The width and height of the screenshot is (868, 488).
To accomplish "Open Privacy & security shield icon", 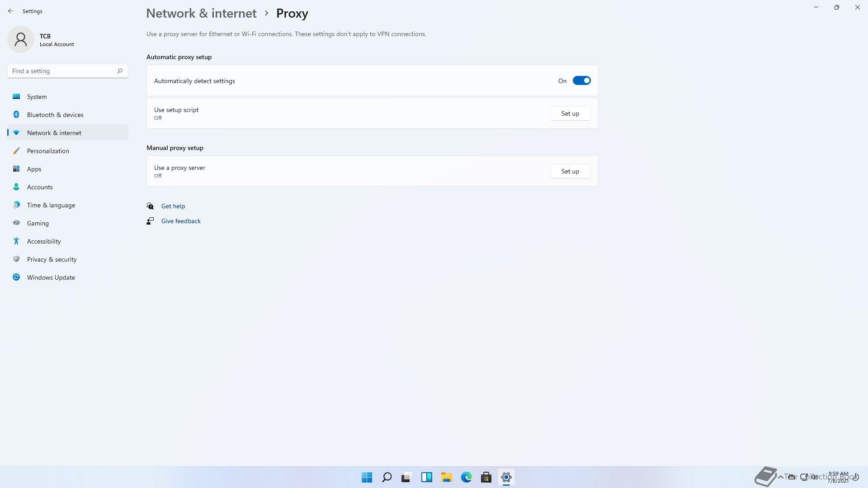I will (x=16, y=259).
